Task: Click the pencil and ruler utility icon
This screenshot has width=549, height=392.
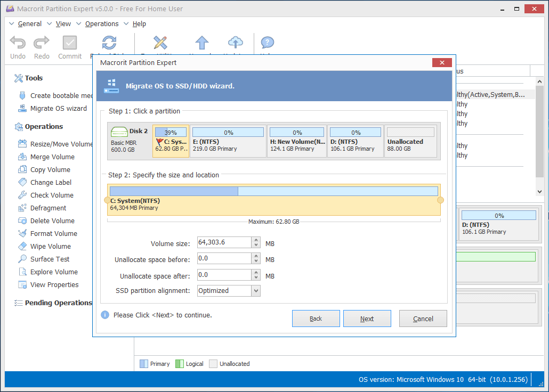Action: pyautogui.click(x=160, y=43)
